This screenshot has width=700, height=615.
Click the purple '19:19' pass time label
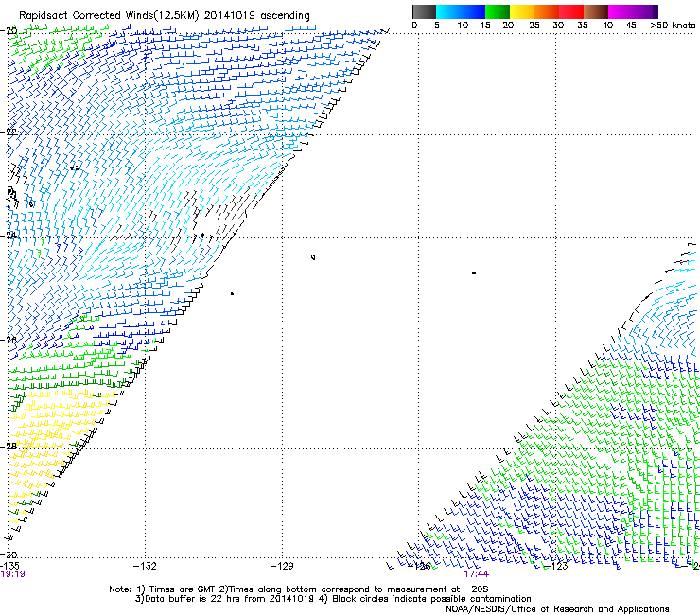click(x=12, y=574)
